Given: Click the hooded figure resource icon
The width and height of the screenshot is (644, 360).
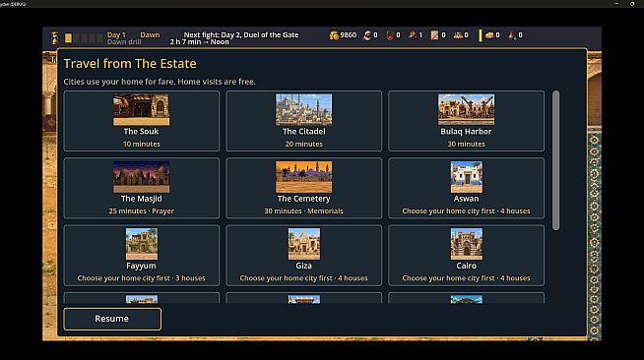Looking at the screenshot, I should [367, 35].
